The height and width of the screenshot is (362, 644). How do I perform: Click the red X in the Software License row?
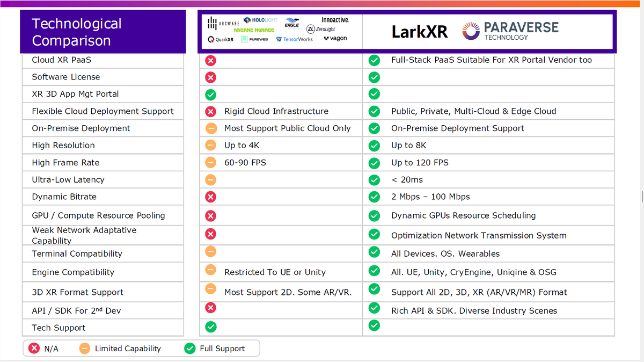click(x=211, y=77)
